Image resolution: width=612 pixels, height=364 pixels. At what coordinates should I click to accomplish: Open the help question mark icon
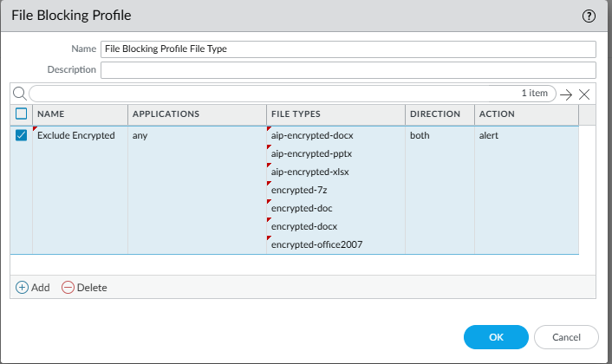(x=590, y=16)
